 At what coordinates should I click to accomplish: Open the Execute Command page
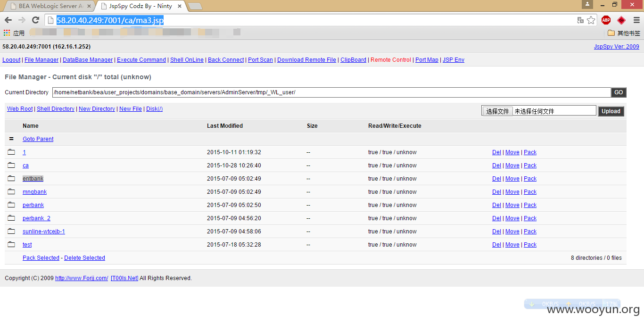[x=141, y=60]
